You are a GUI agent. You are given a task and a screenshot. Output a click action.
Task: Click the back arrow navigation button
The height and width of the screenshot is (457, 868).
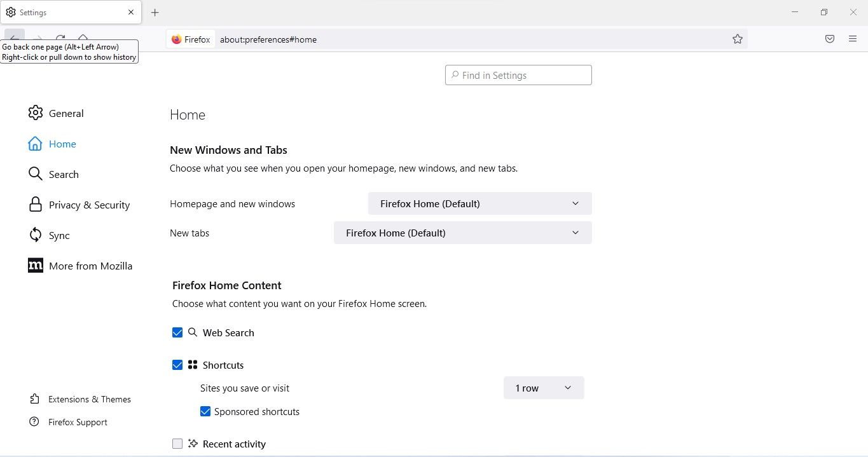click(14, 38)
